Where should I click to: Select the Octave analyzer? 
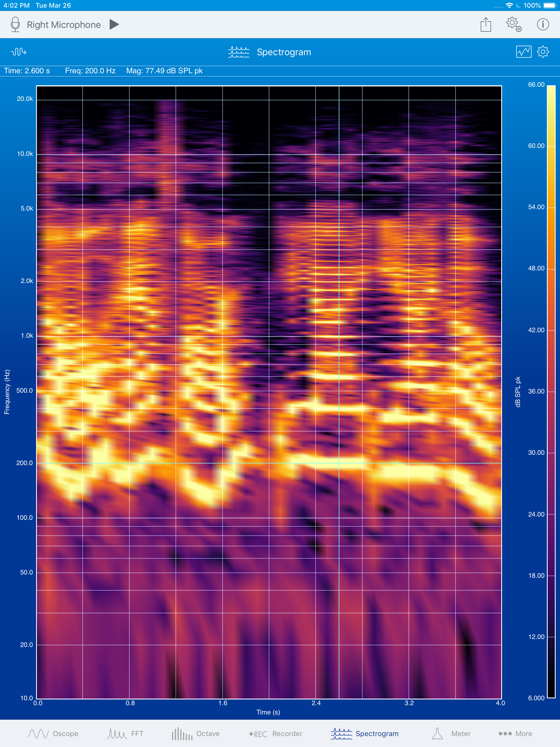(x=195, y=734)
